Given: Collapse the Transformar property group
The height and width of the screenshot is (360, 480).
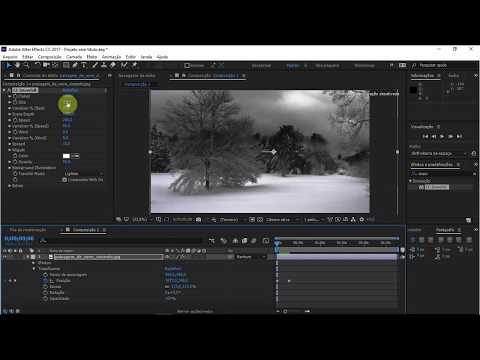Looking at the screenshot, I should coord(34,269).
